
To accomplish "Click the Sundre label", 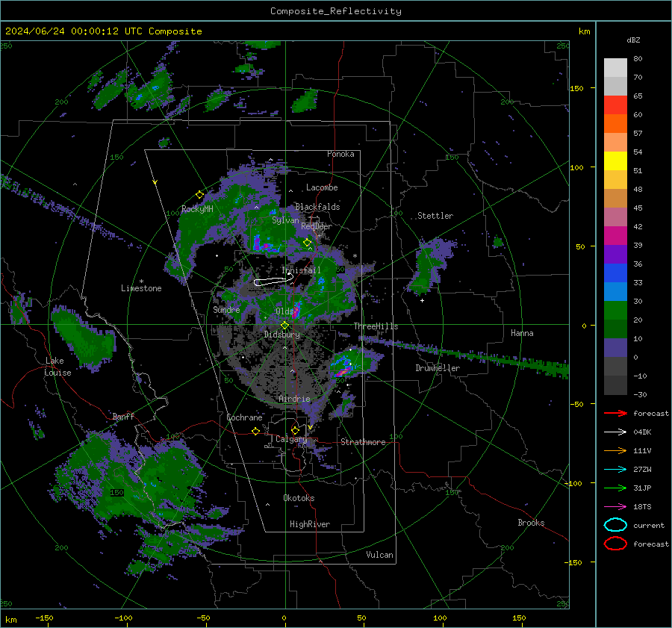I will click(226, 309).
